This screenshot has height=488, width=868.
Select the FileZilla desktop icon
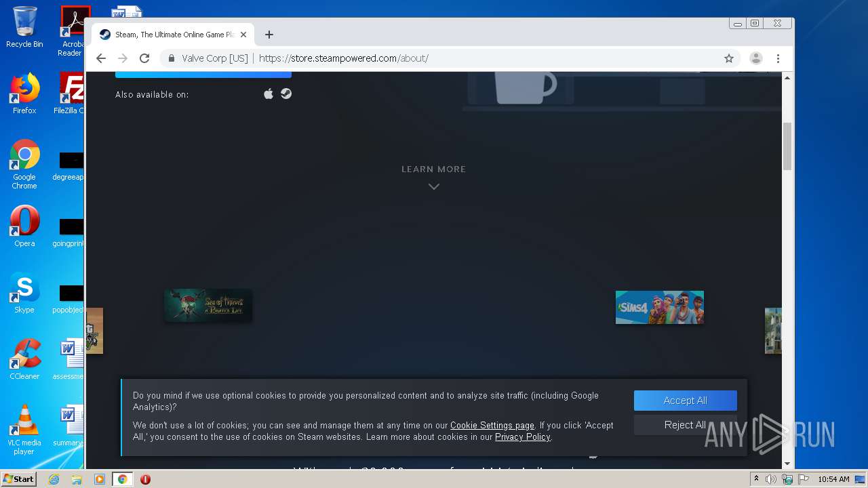[69, 94]
